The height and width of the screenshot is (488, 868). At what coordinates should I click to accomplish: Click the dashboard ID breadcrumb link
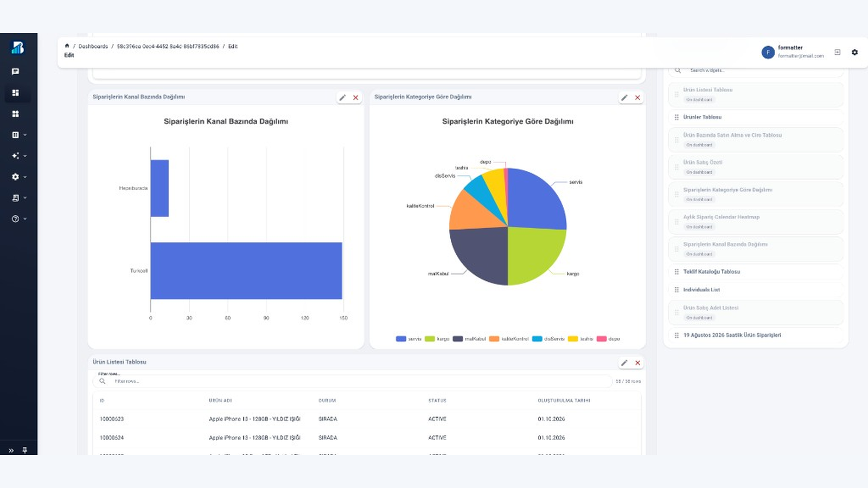[168, 46]
